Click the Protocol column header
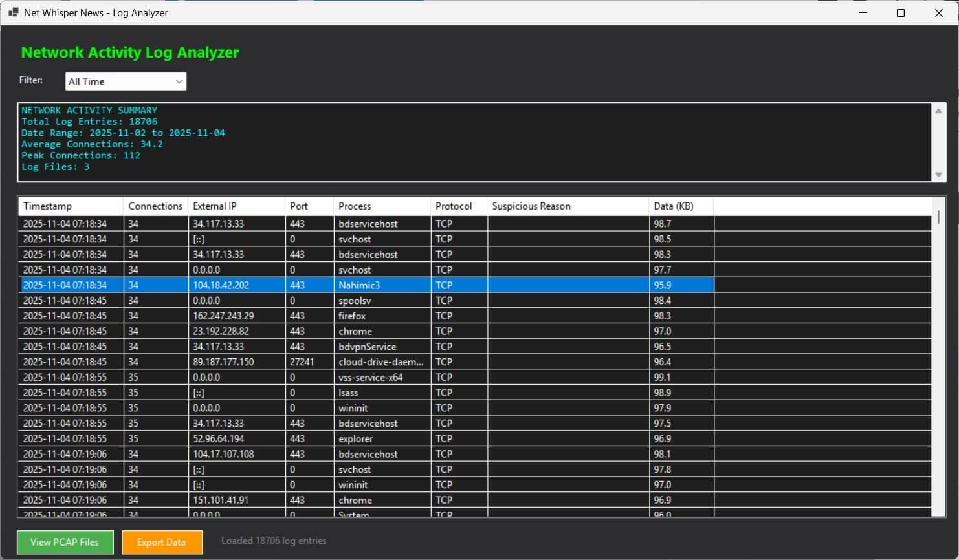The height and width of the screenshot is (560, 959). 458,206
